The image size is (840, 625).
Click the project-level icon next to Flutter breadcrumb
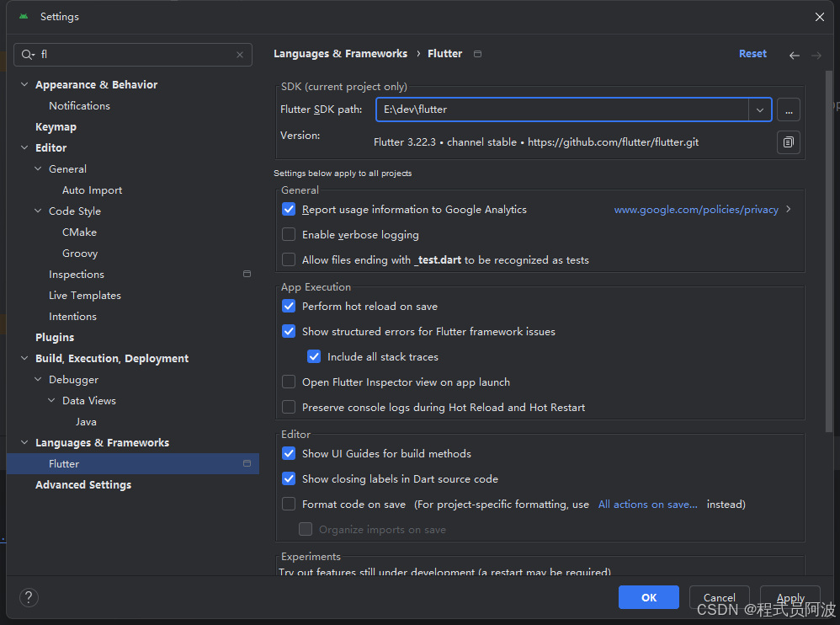point(477,54)
